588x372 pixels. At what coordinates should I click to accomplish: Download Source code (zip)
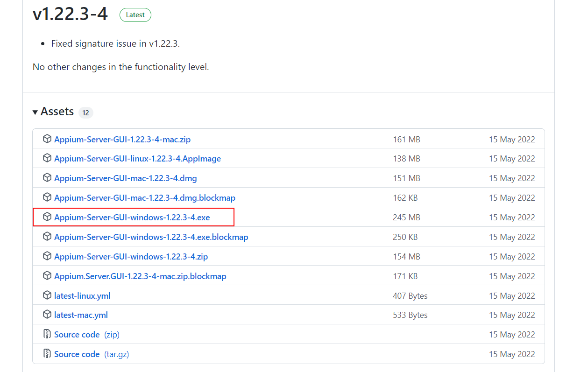click(x=87, y=335)
